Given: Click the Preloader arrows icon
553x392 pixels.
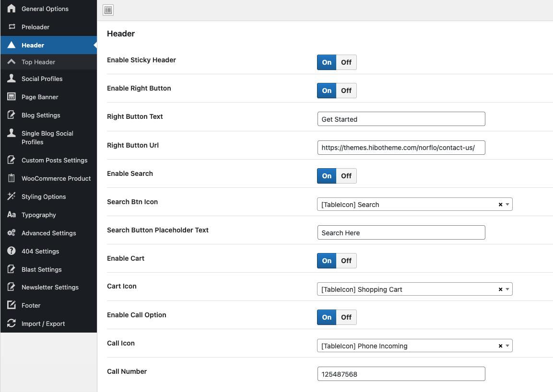Looking at the screenshot, I should tap(12, 27).
